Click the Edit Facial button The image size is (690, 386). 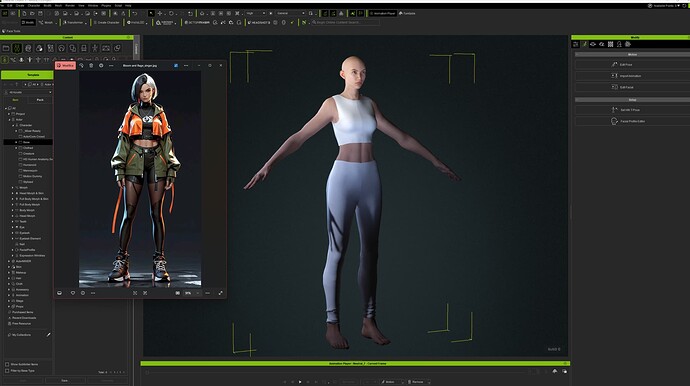632,88
